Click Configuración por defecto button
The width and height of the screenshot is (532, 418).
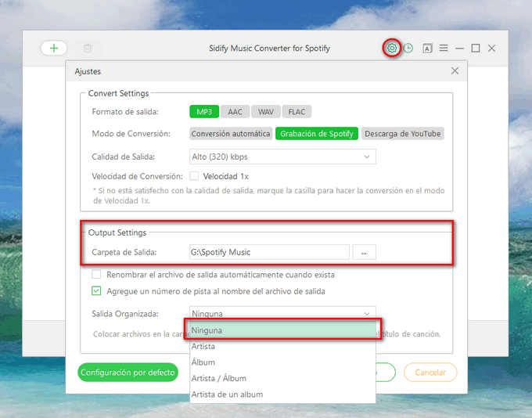point(128,372)
